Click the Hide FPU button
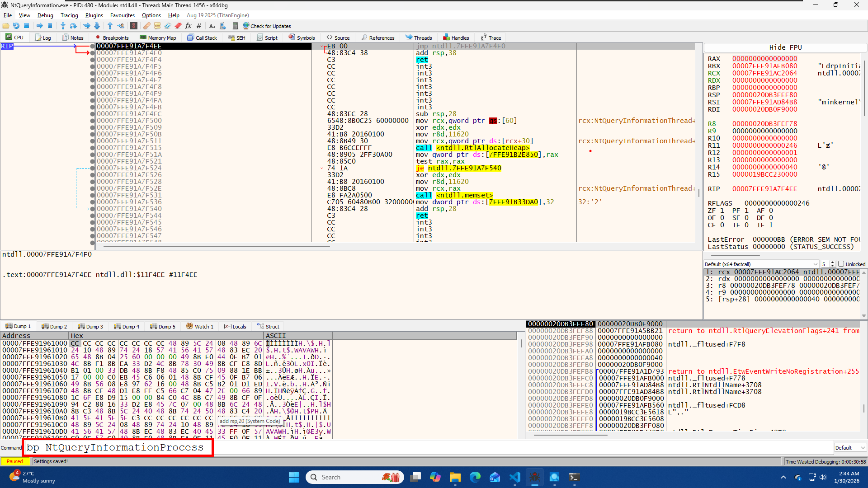Screen dimensions: 868x488 [785, 47]
